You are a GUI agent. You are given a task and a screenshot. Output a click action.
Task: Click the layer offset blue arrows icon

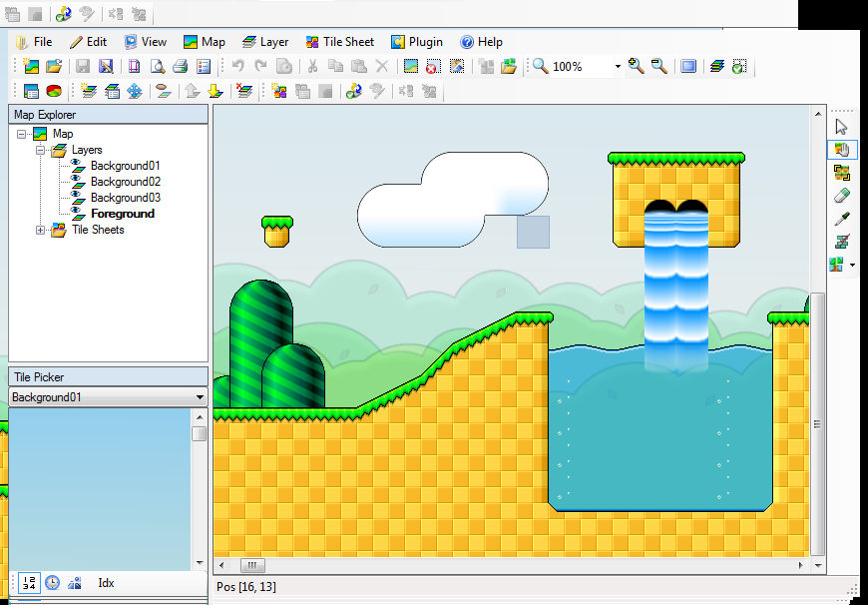tap(135, 91)
